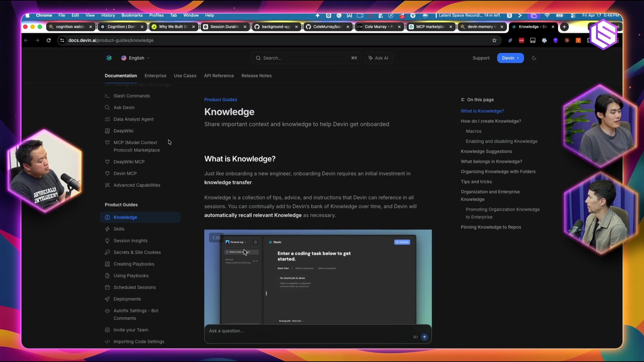Viewport: 644px width, 362px height.
Task: Click the MCP Marketplace plug icon
Action: tap(107, 142)
